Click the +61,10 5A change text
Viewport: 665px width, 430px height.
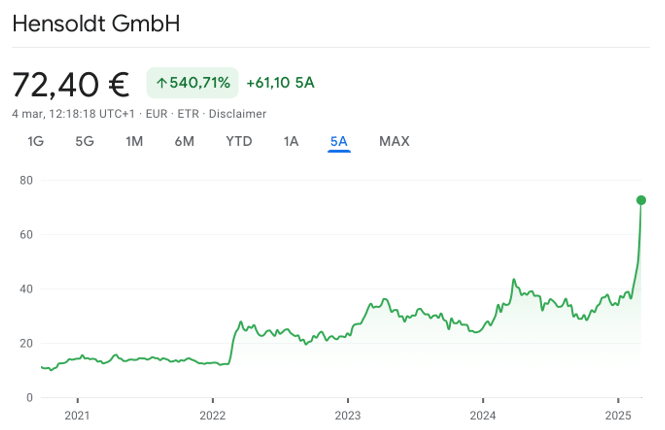pos(280,83)
